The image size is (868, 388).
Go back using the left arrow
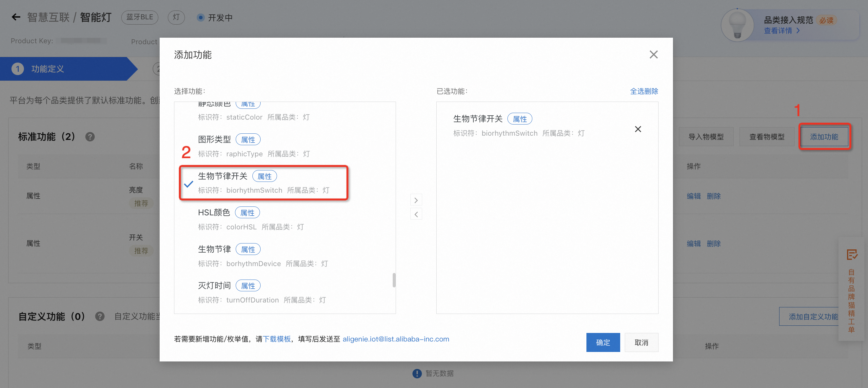point(16,17)
